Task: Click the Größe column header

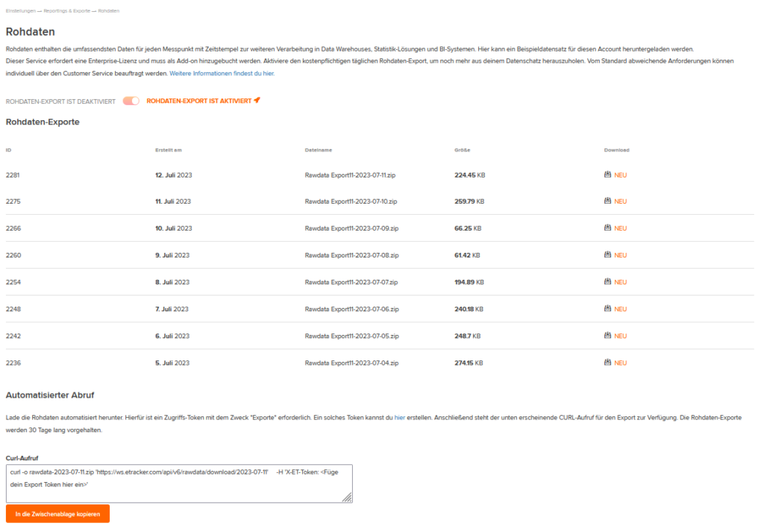Action: [463, 150]
